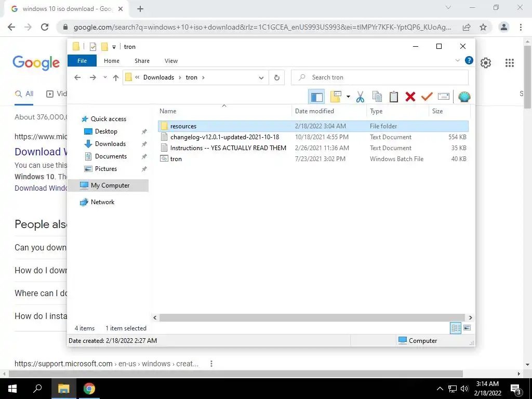532x399 pixels.
Task: Sort files by Size column
Action: click(449, 111)
